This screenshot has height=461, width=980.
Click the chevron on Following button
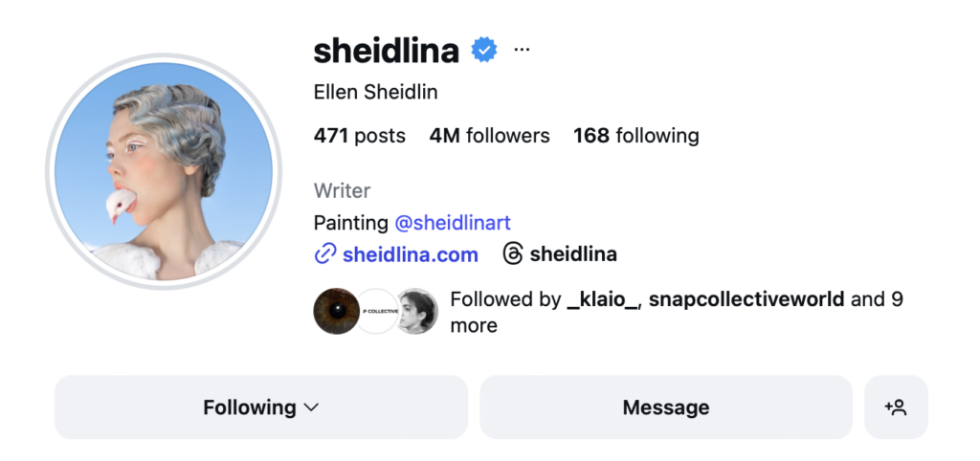click(311, 407)
